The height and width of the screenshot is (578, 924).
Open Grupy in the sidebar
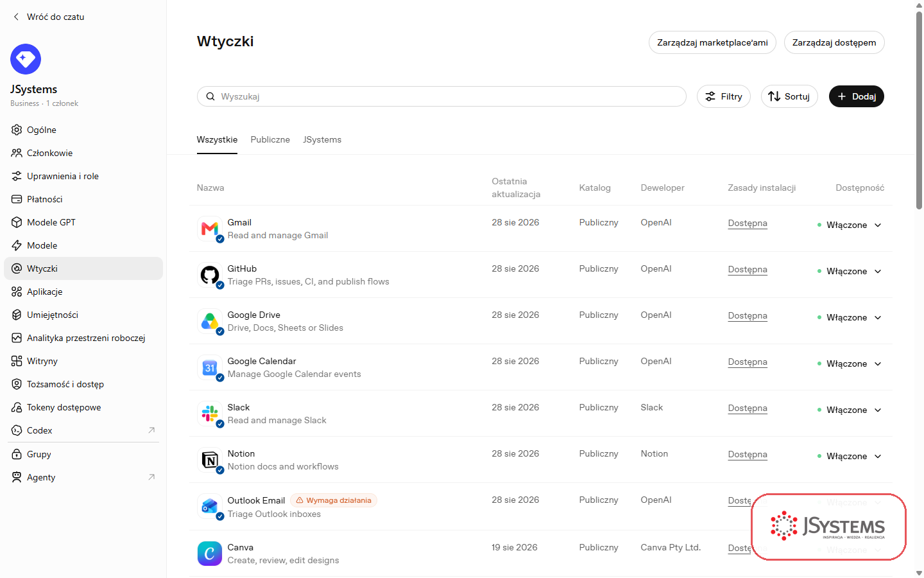83,454
